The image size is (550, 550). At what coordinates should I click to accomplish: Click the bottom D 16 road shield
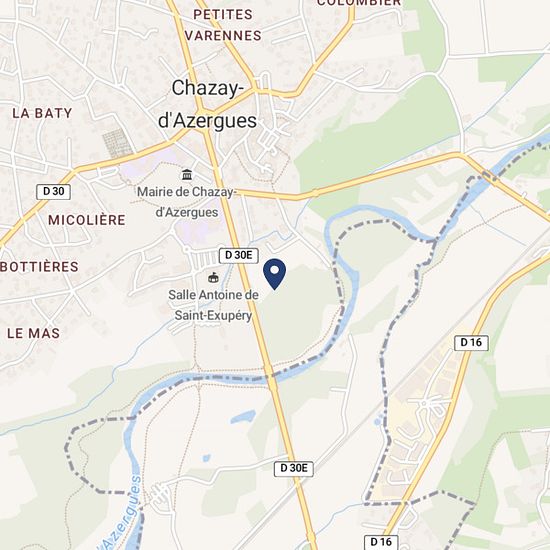(381, 542)
